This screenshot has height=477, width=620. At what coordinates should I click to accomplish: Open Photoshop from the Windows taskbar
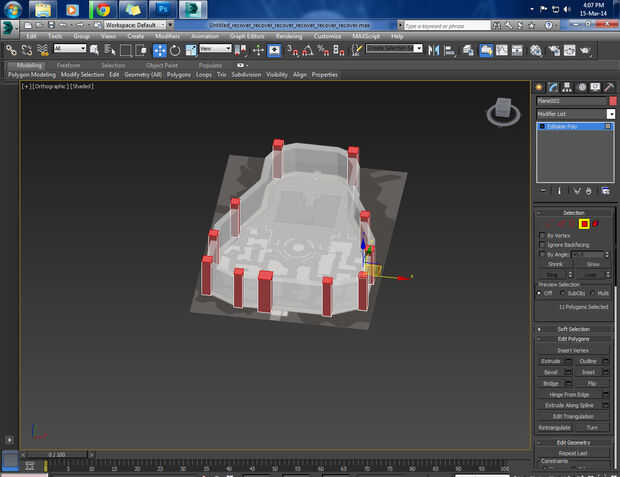pos(165,9)
